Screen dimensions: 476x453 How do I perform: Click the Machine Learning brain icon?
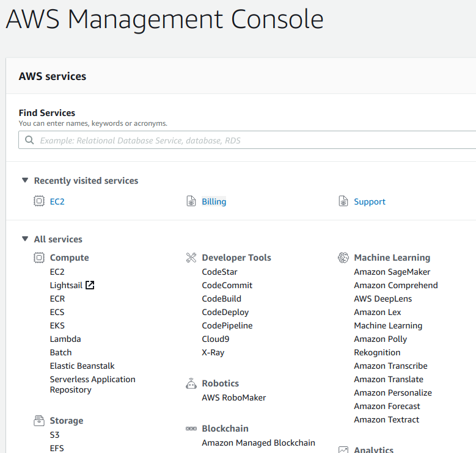[x=343, y=258]
